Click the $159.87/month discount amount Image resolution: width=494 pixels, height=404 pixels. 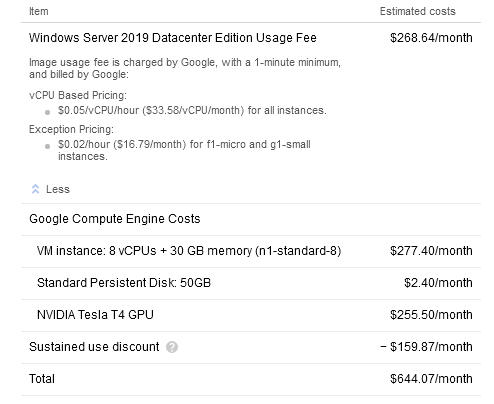tap(426, 347)
